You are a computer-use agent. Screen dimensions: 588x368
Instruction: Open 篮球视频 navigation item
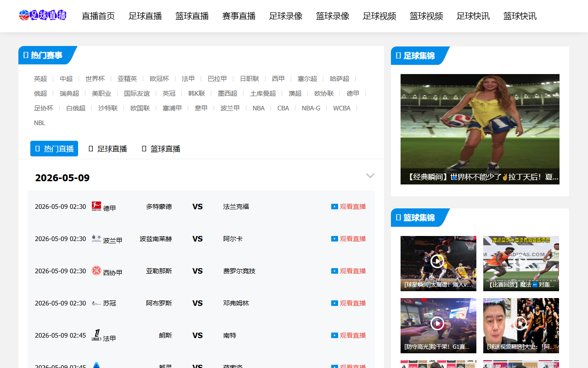pyautogui.click(x=426, y=16)
